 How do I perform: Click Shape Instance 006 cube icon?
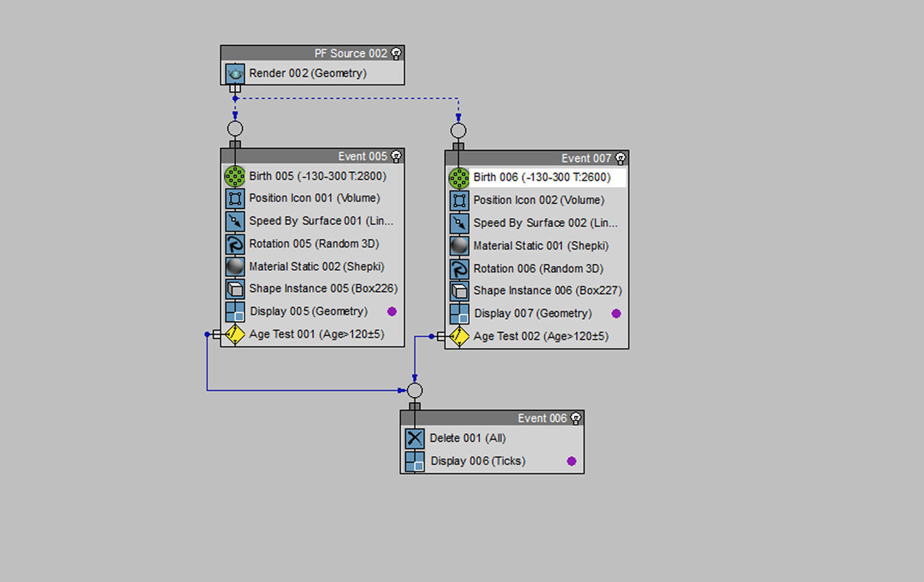point(459,291)
